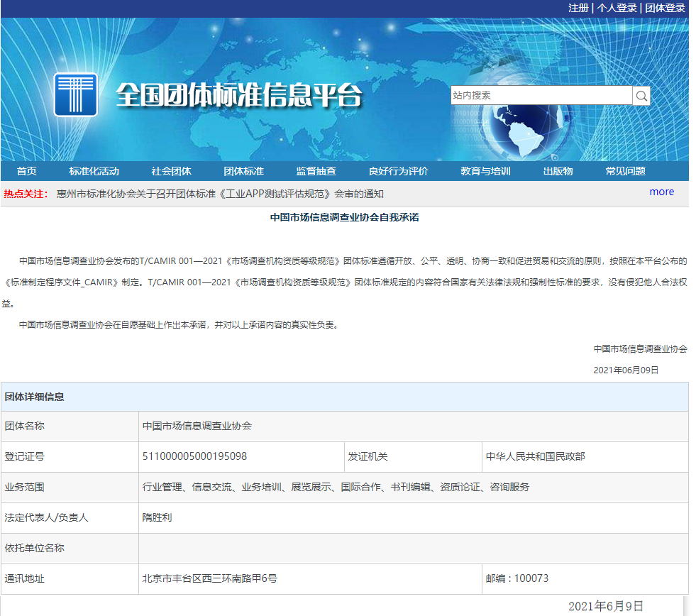Open the 监督抽查 menu

(316, 171)
